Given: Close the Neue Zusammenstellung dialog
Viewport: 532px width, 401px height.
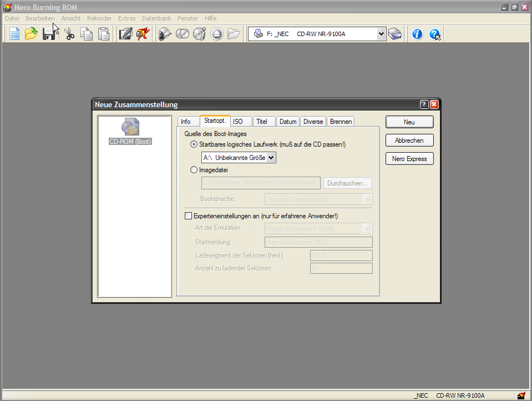Looking at the screenshot, I should click(434, 104).
